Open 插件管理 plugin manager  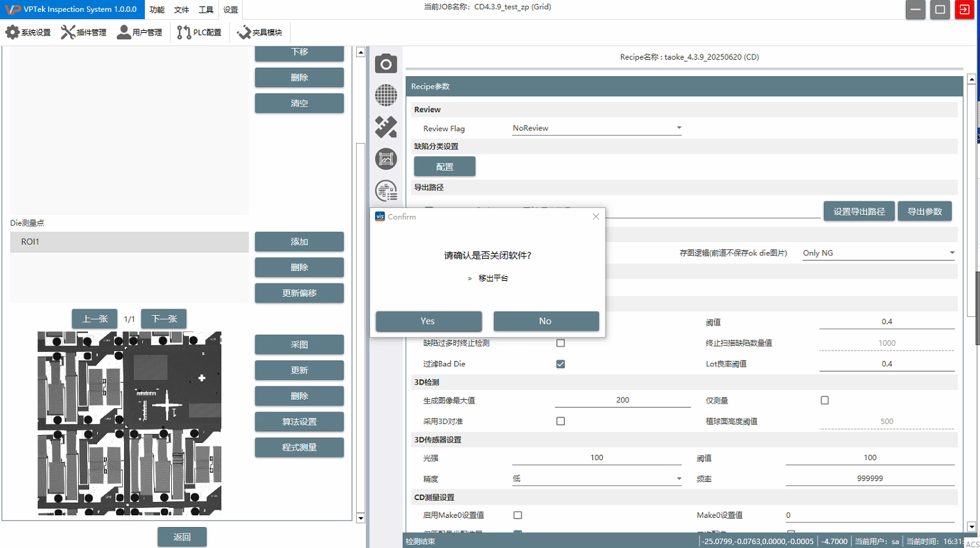pos(83,32)
